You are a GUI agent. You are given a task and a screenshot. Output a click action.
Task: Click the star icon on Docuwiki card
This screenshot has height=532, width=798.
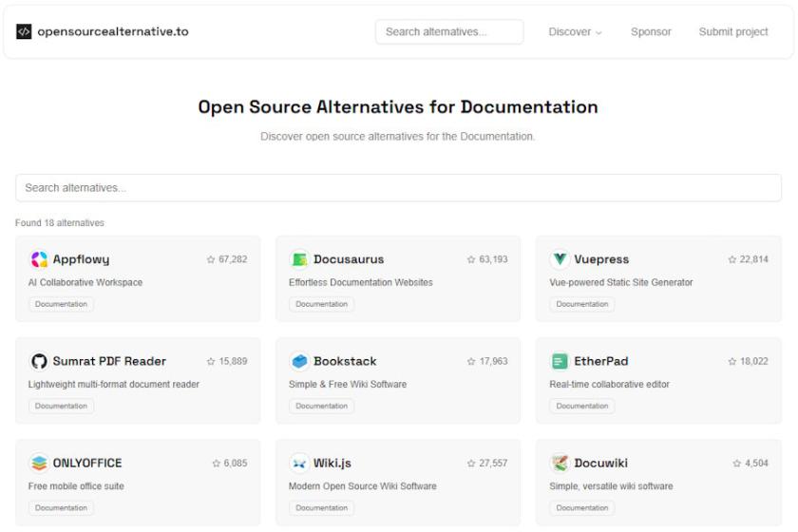737,464
